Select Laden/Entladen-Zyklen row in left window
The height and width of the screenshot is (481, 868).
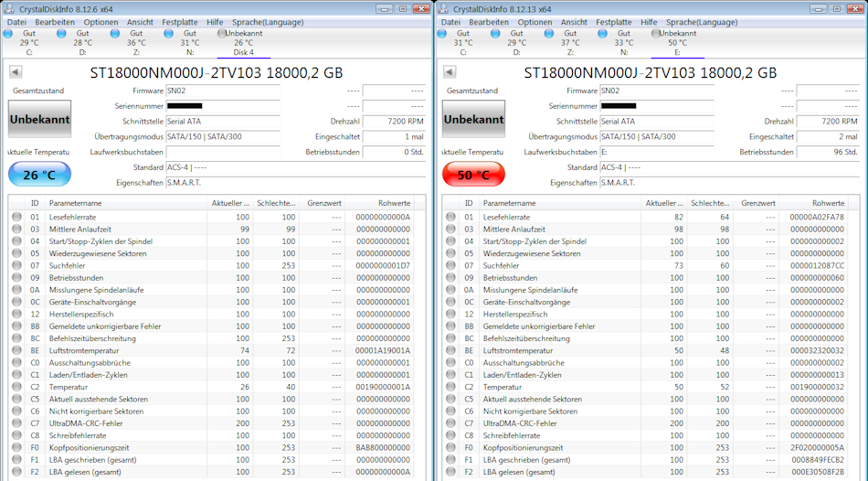pos(212,375)
